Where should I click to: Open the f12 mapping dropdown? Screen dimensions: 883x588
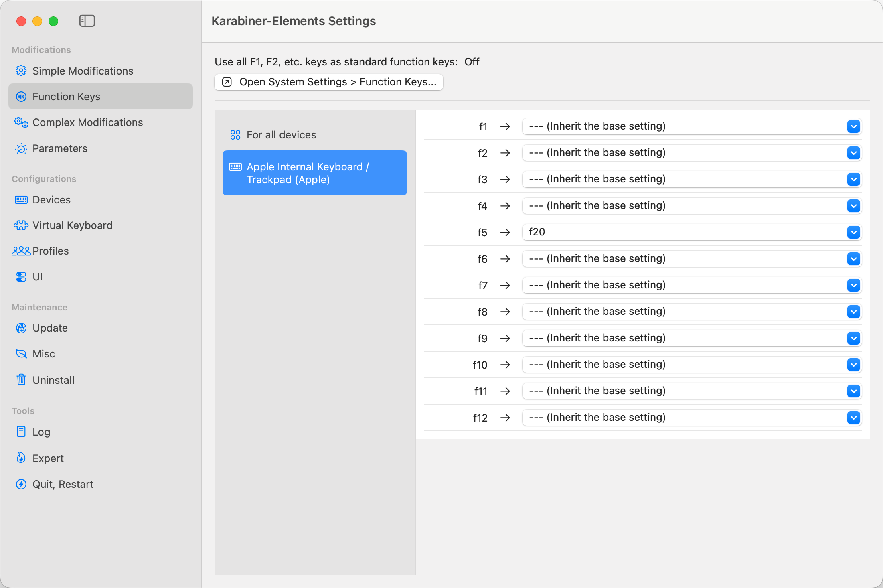click(x=692, y=418)
